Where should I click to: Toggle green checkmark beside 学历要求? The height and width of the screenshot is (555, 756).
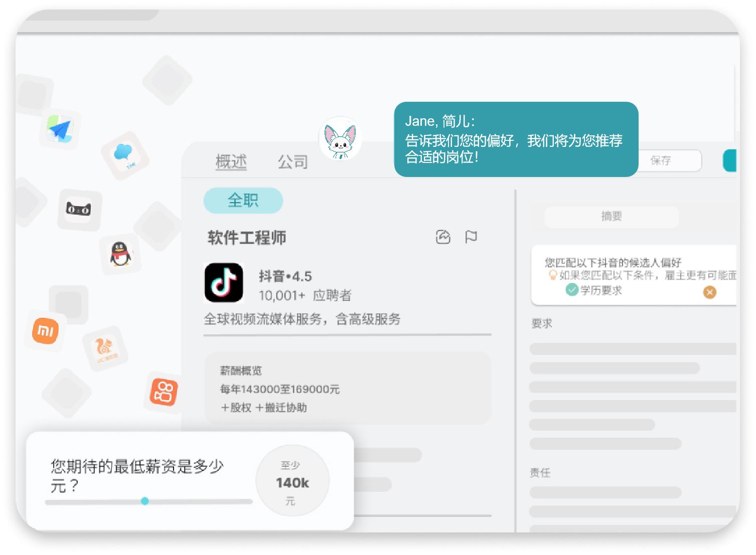click(x=572, y=290)
